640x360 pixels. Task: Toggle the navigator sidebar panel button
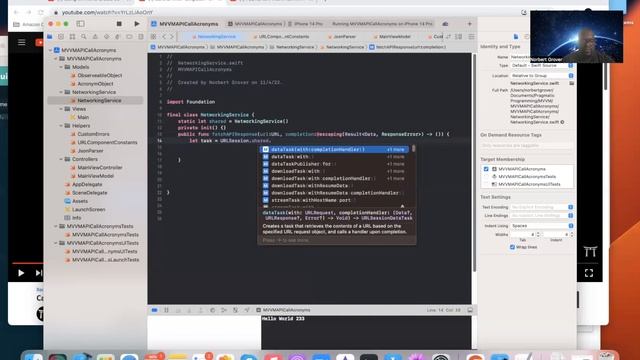[x=80, y=24]
